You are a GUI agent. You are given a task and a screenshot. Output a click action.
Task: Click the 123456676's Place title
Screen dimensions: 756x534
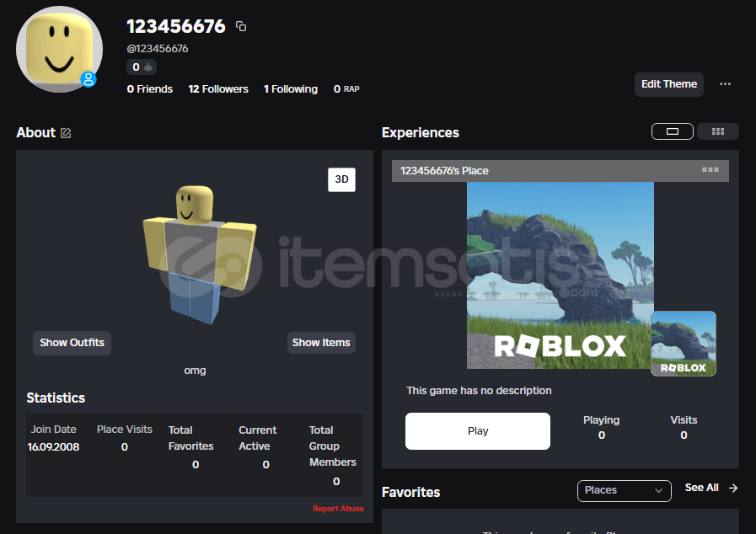click(x=444, y=171)
